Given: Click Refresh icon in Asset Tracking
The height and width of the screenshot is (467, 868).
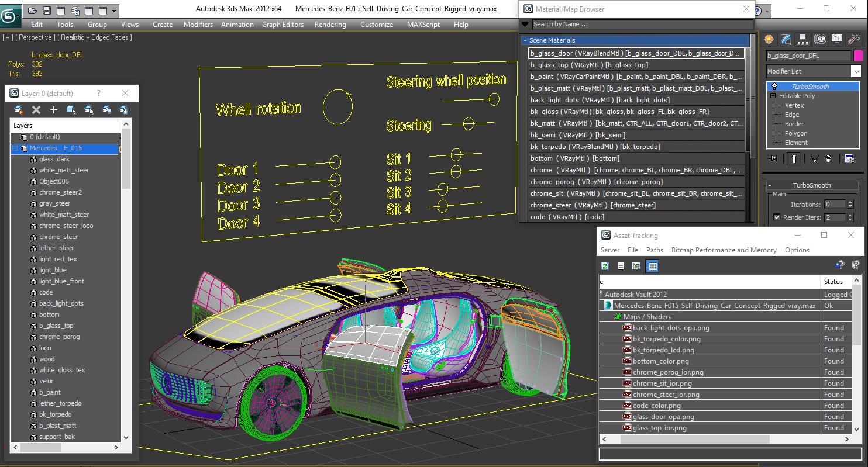Looking at the screenshot, I should pos(605,266).
